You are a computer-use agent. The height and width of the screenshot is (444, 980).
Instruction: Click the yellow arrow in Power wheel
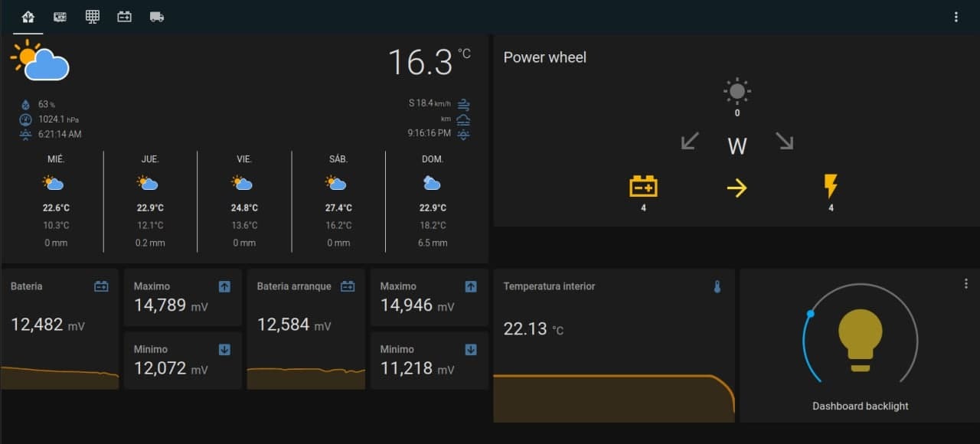737,188
